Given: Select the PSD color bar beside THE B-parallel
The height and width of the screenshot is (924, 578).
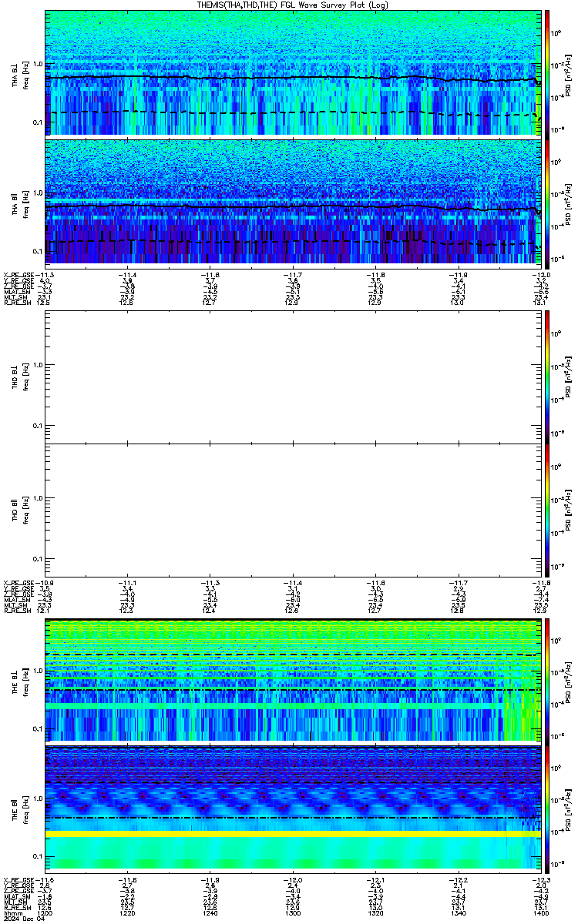Looking at the screenshot, I should [x=547, y=811].
